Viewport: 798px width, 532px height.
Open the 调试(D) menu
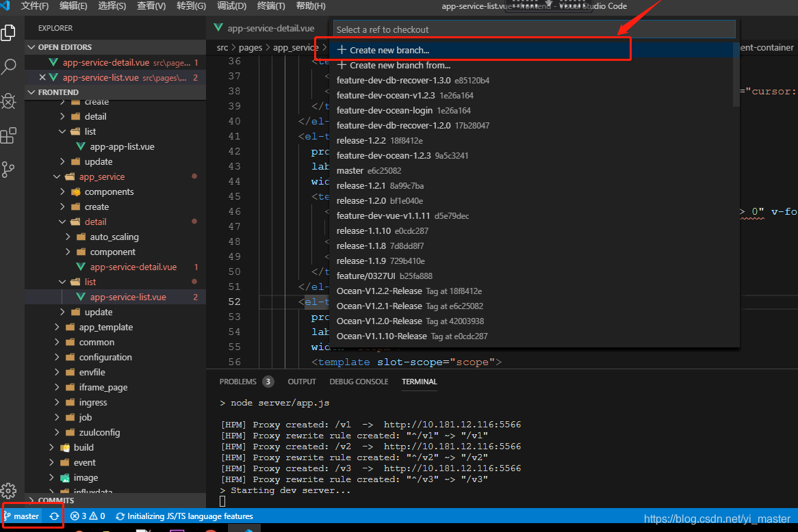tap(231, 6)
